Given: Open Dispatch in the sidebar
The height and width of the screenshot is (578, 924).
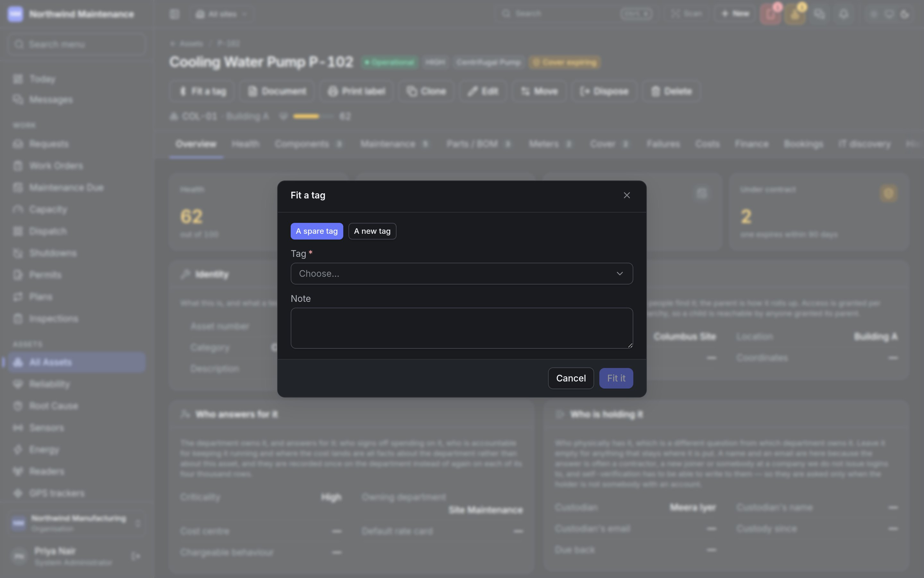Looking at the screenshot, I should point(76,231).
